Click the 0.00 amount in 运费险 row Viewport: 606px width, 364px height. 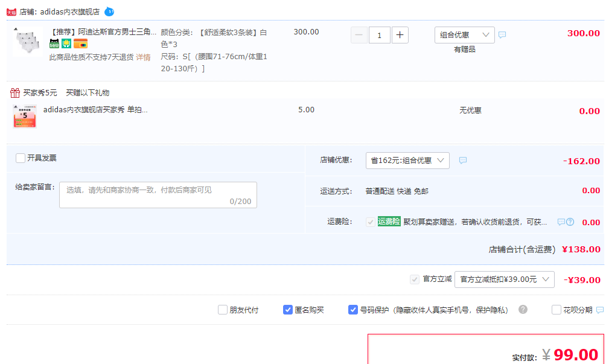[x=591, y=223]
